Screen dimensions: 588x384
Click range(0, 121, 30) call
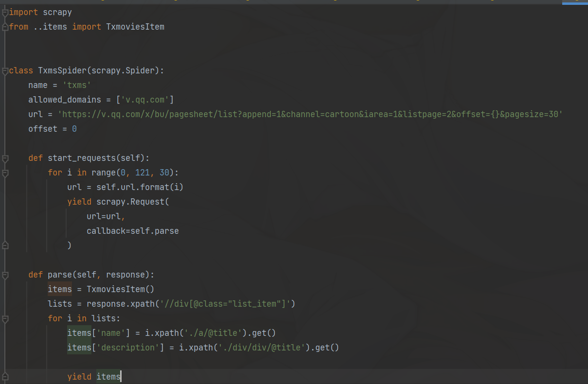pyautogui.click(x=133, y=173)
